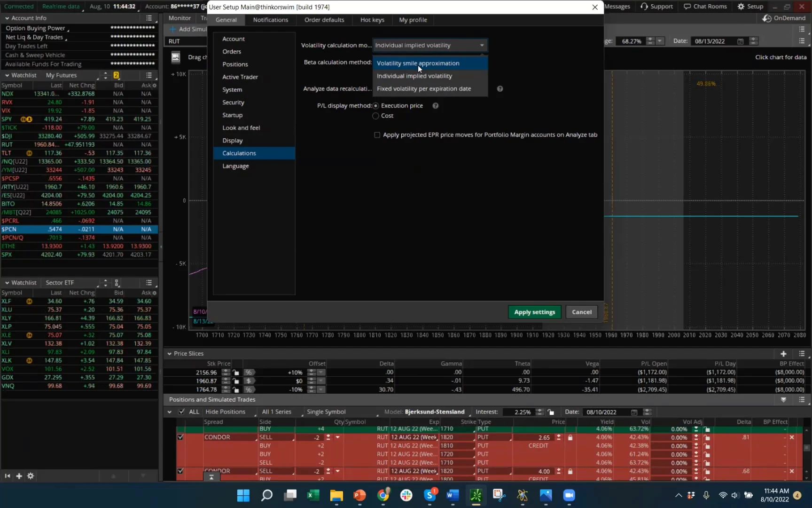Viewport: 812px width, 508px height.
Task: Open taskbar Search magnifier
Action: (267, 495)
